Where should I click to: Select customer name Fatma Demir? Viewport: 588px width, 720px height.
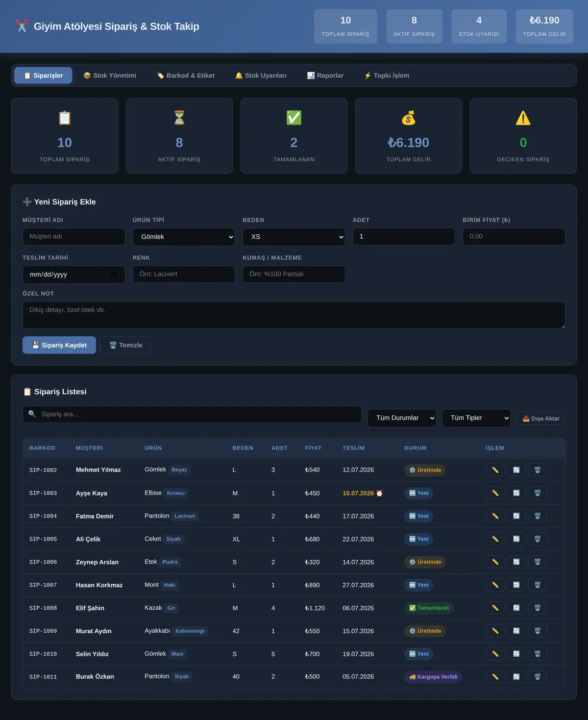(95, 516)
